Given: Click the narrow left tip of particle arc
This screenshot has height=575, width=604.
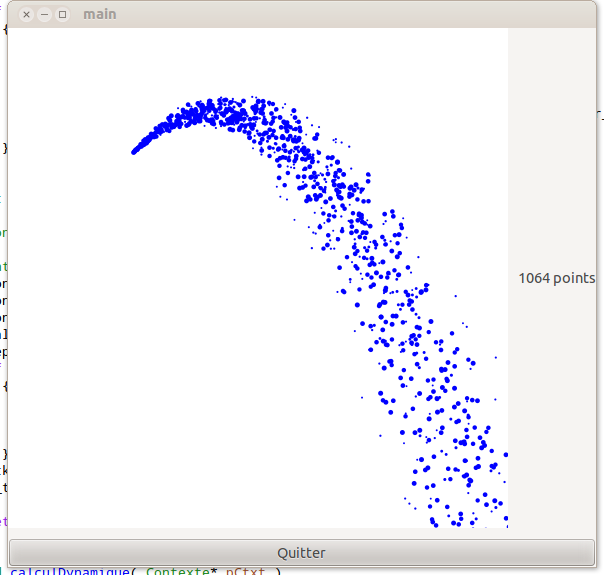Looking at the screenshot, I should click(137, 149).
